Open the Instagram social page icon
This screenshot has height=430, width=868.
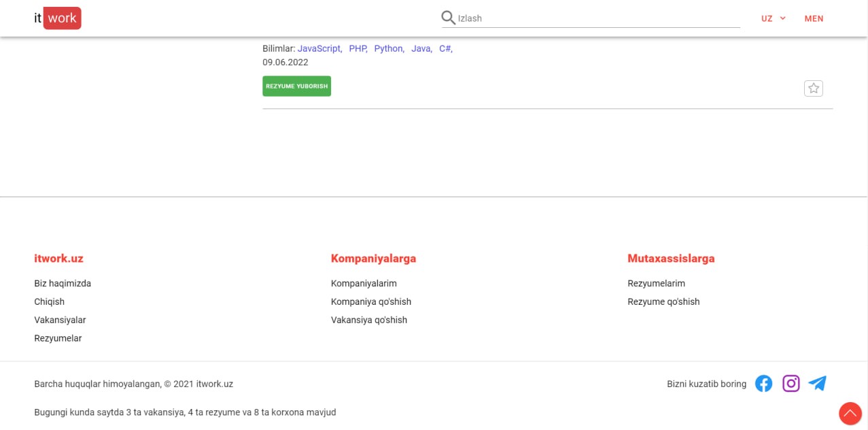click(791, 384)
